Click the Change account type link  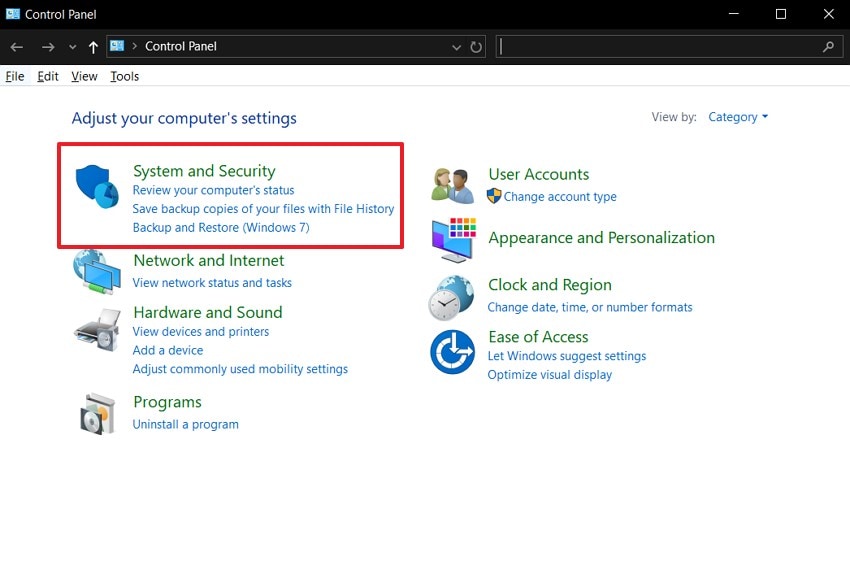click(x=560, y=197)
